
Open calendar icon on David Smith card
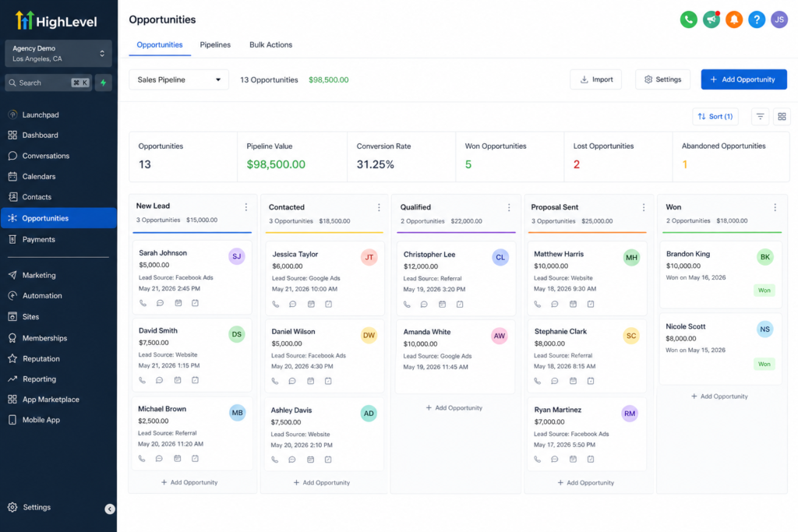point(178,380)
